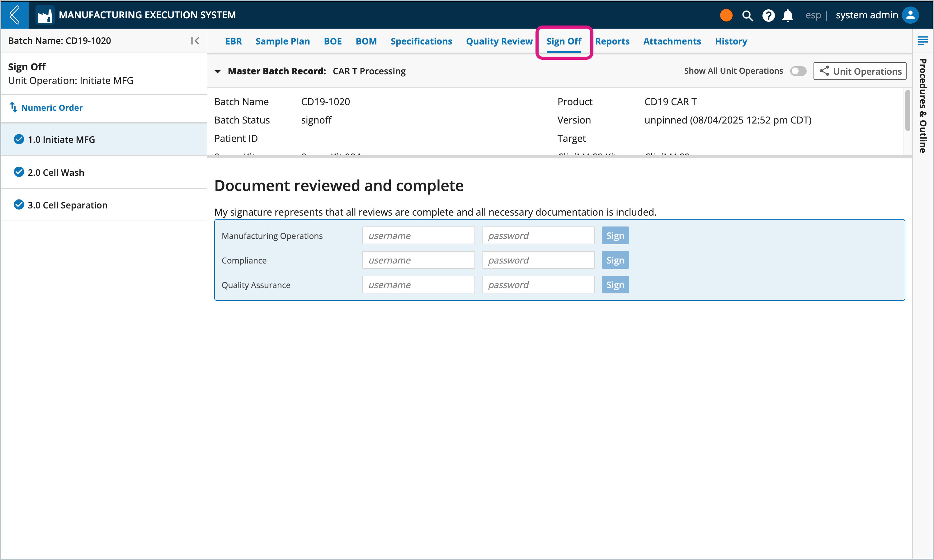Select the Sign Off tab
934x560 pixels.
tap(564, 41)
